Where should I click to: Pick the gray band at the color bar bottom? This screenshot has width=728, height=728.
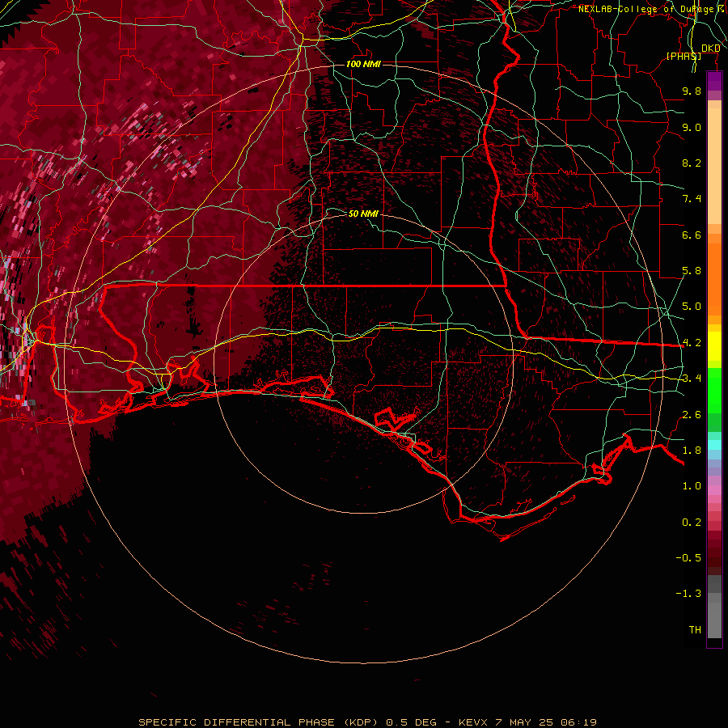point(714,620)
